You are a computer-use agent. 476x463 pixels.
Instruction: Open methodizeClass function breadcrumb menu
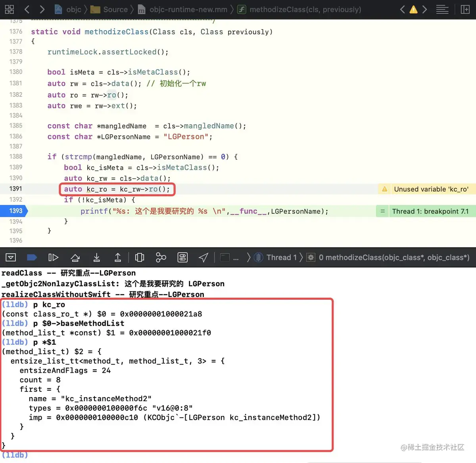point(299,9)
